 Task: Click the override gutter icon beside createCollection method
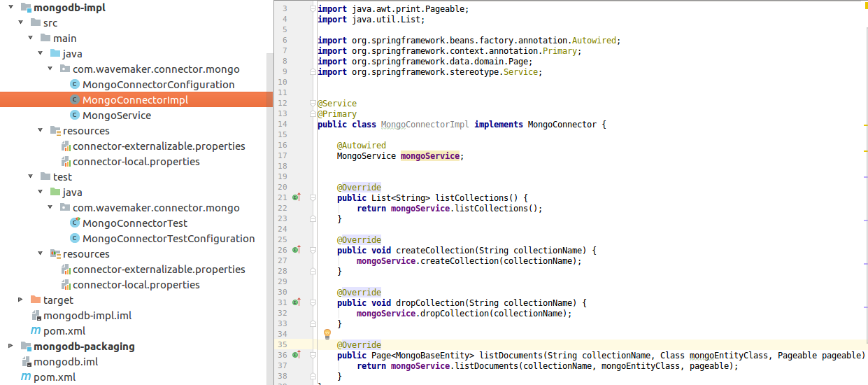(x=296, y=250)
